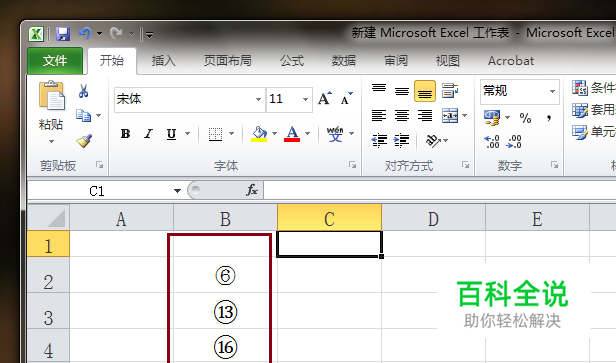
Task: Click the decrease decimal places icon
Action: pyautogui.click(x=514, y=141)
